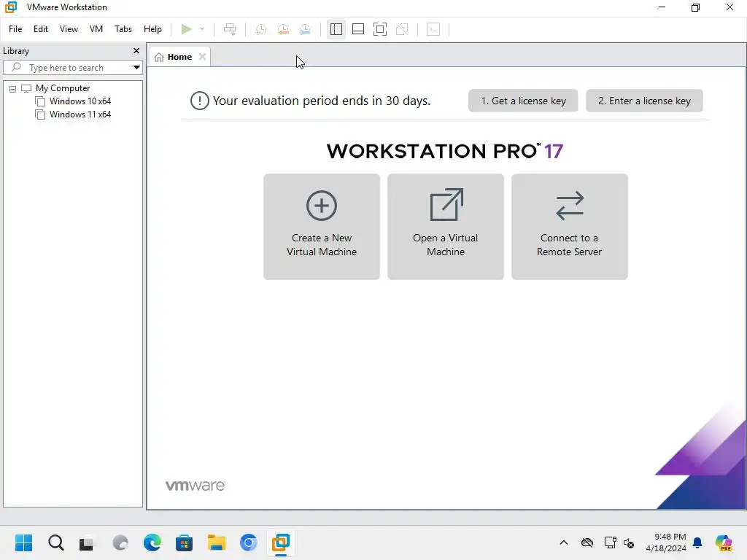
Task: Click the green Power On play button
Action: click(x=186, y=29)
